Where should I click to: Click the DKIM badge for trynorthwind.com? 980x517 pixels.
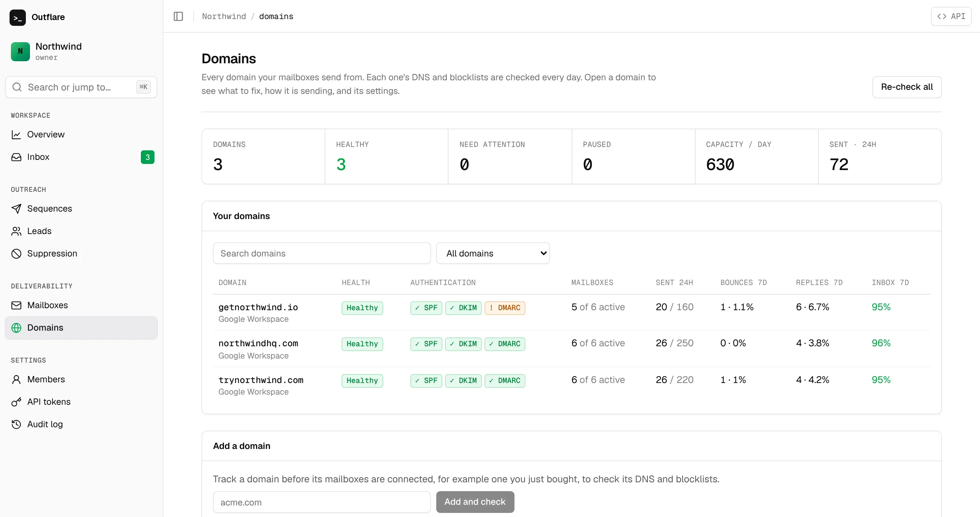tap(463, 381)
